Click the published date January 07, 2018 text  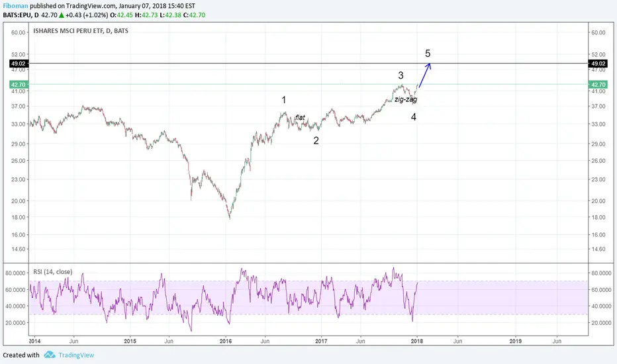point(145,6)
